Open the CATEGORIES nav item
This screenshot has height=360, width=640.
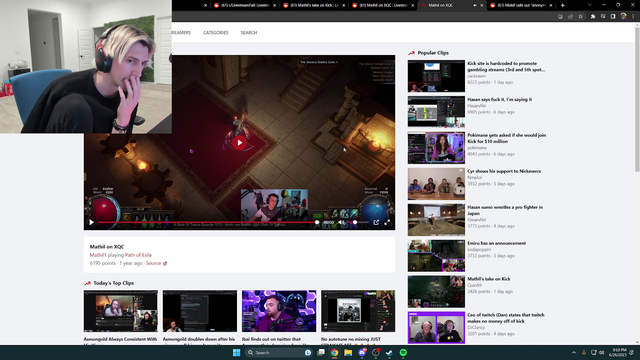(216, 33)
